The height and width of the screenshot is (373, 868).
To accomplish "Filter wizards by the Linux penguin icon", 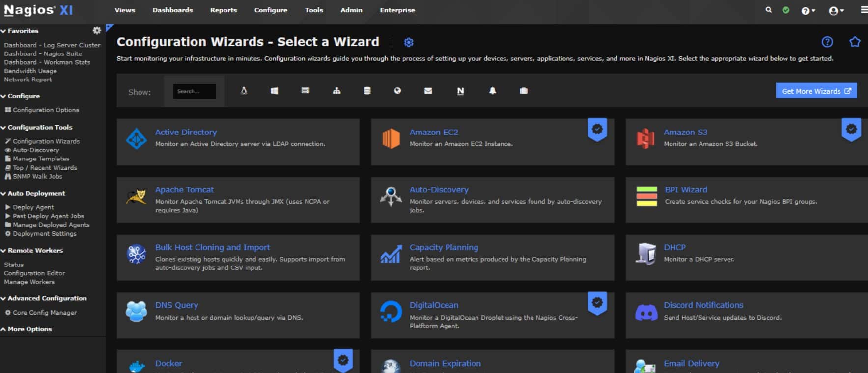I will pyautogui.click(x=244, y=91).
